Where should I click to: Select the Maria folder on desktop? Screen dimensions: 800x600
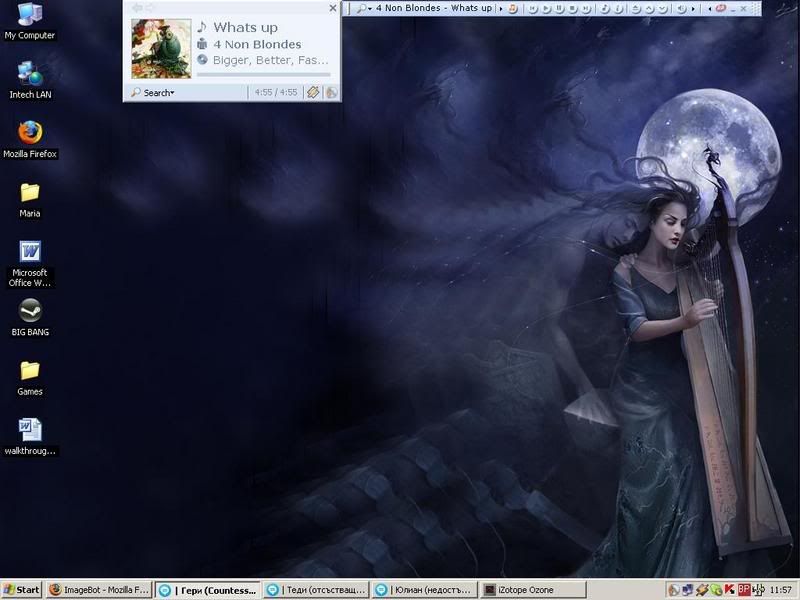(30, 200)
